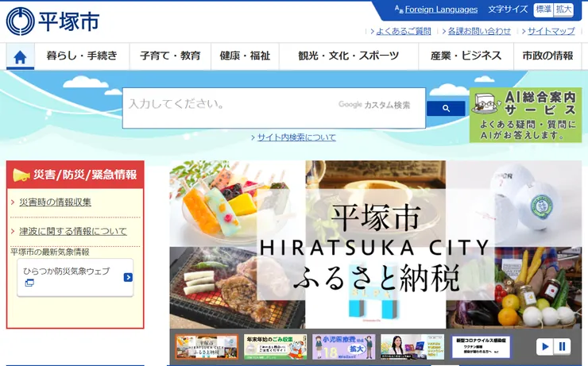Open 災害時の情報収集 link

coord(55,202)
